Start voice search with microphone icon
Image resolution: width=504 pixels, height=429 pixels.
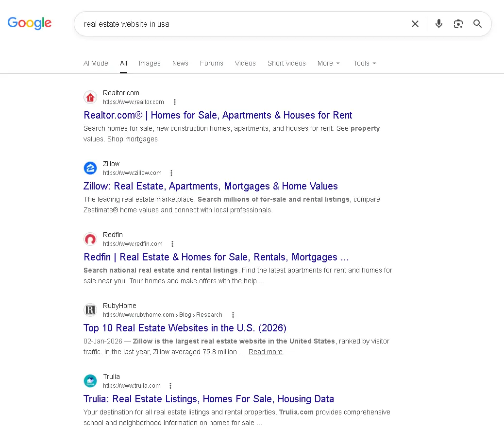click(x=439, y=24)
